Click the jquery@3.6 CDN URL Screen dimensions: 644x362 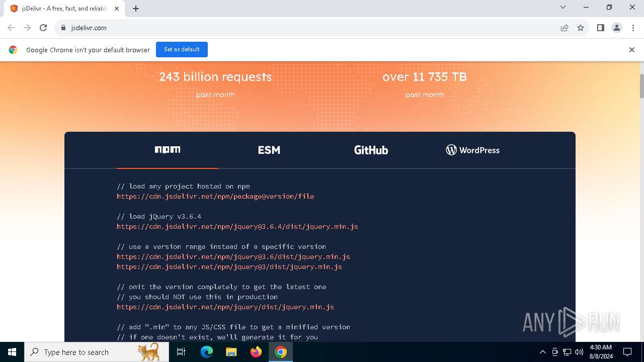tap(233, 257)
